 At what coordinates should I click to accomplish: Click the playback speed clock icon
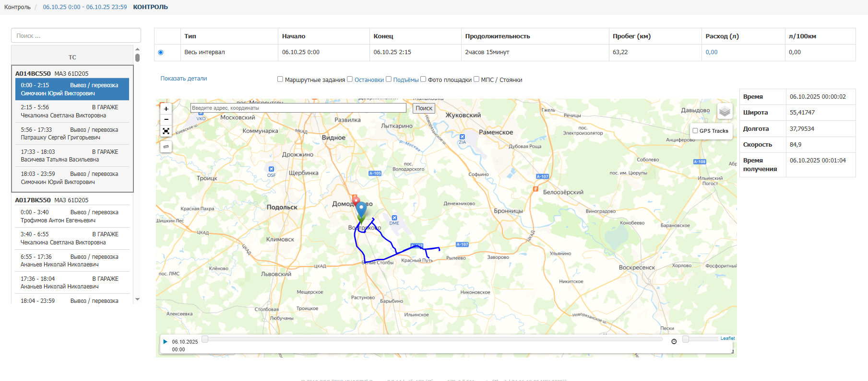[674, 341]
